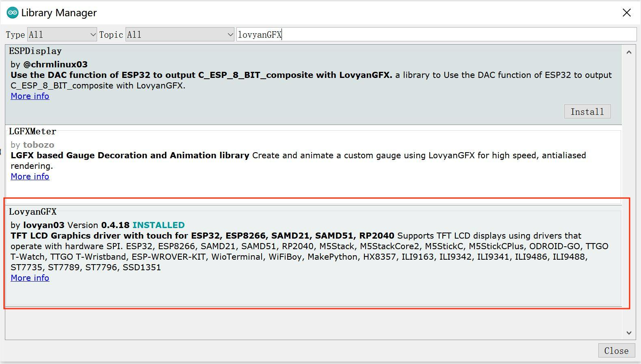Click the scrollbar up arrow
The width and height of the screenshot is (641, 364).
pos(629,52)
